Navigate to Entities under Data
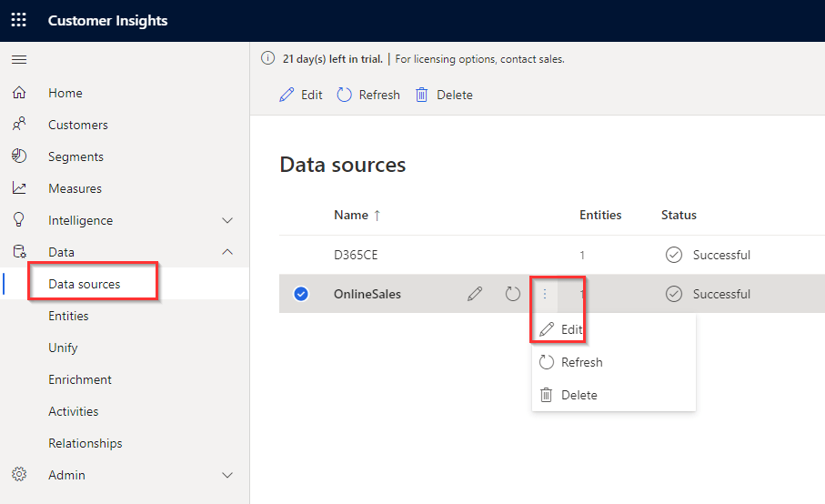Screen dimensions: 825x504 [68, 316]
